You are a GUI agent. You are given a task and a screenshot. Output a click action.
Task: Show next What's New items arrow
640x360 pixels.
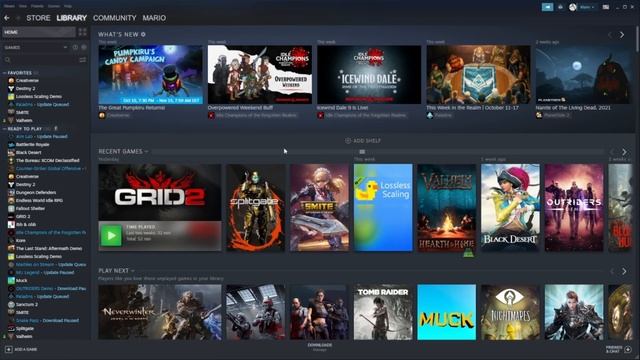pos(622,35)
